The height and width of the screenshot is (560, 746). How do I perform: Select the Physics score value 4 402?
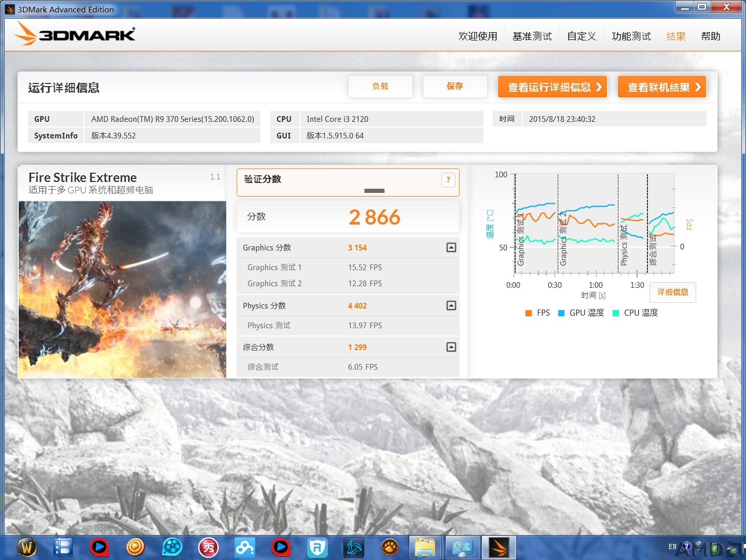357,306
